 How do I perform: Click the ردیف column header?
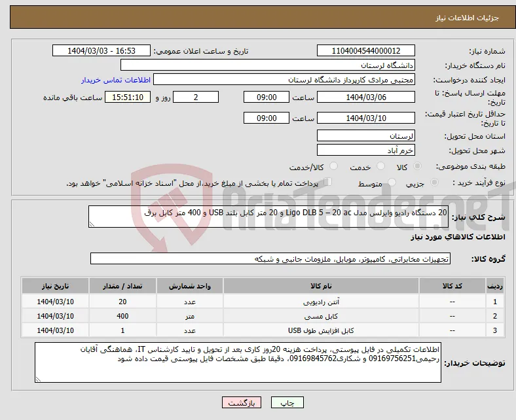495,286
